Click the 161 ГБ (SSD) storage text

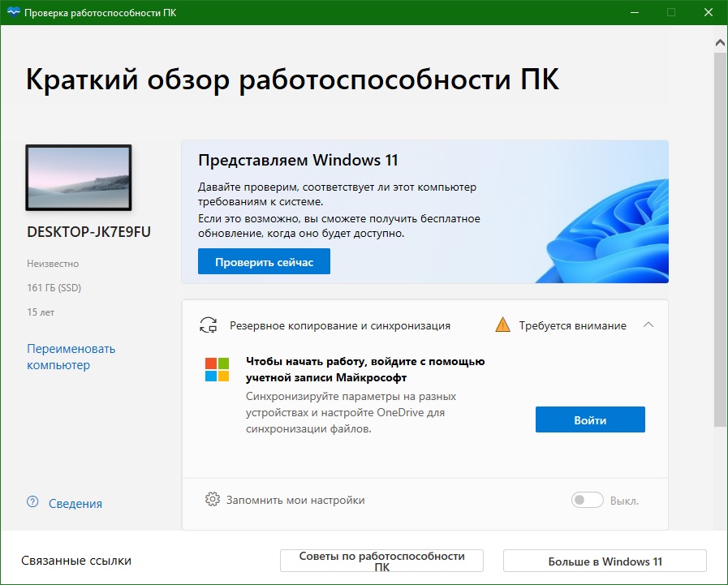(x=54, y=287)
